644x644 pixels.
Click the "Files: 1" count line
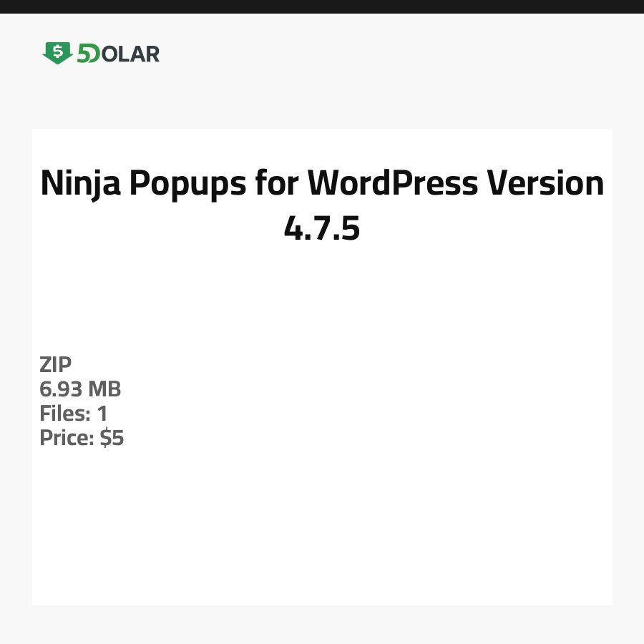74,414
